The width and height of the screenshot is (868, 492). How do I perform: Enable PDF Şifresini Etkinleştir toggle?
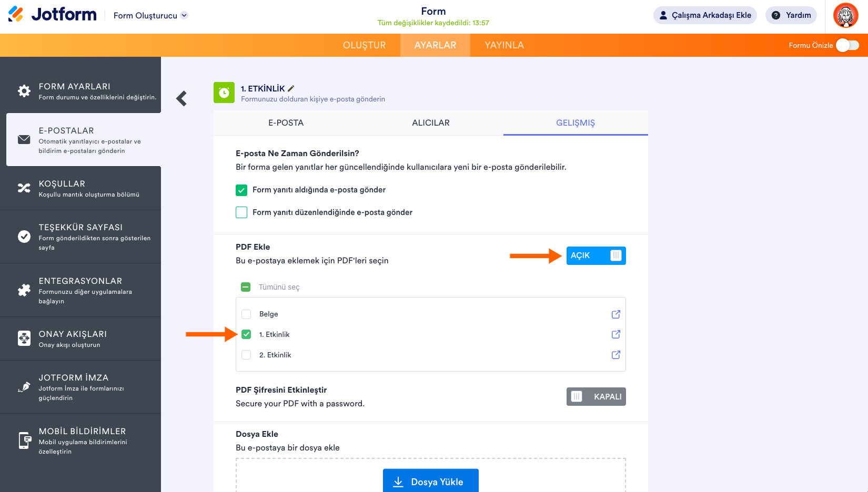(596, 397)
